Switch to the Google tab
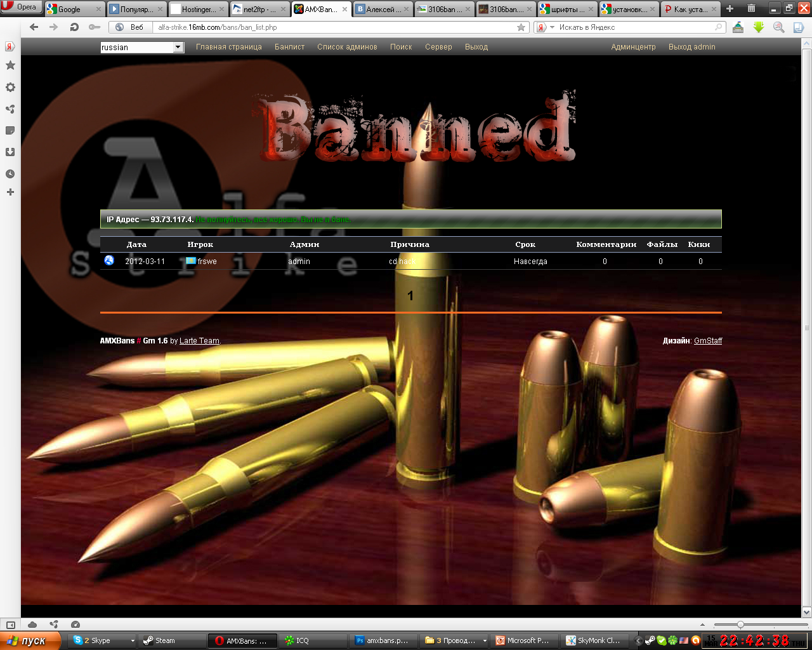812x650 pixels. (75, 9)
